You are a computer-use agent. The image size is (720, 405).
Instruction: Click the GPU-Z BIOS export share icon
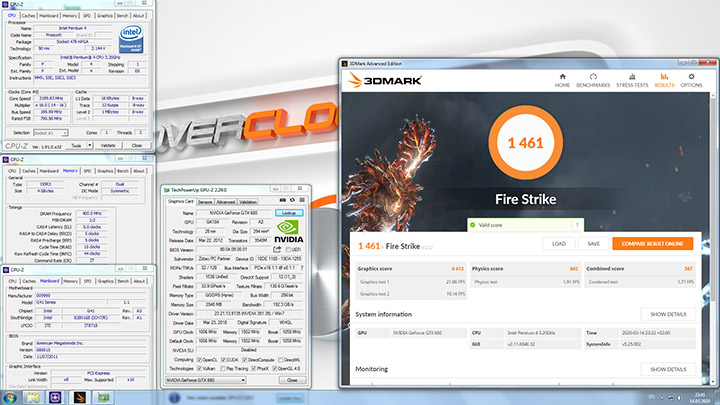tap(277, 249)
